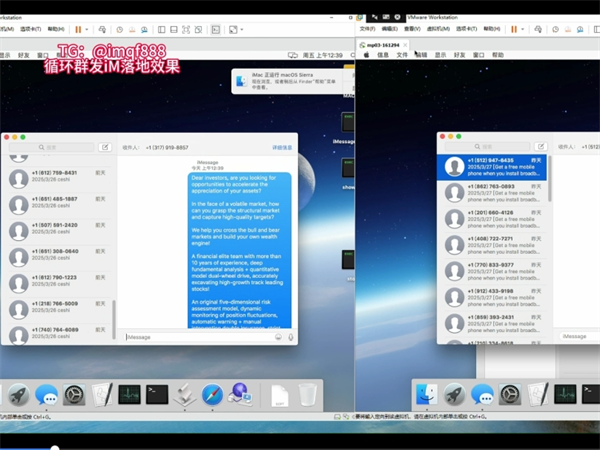Screen dimensions: 600x450
Task: Open Finder in the right dock
Action: [427, 395]
